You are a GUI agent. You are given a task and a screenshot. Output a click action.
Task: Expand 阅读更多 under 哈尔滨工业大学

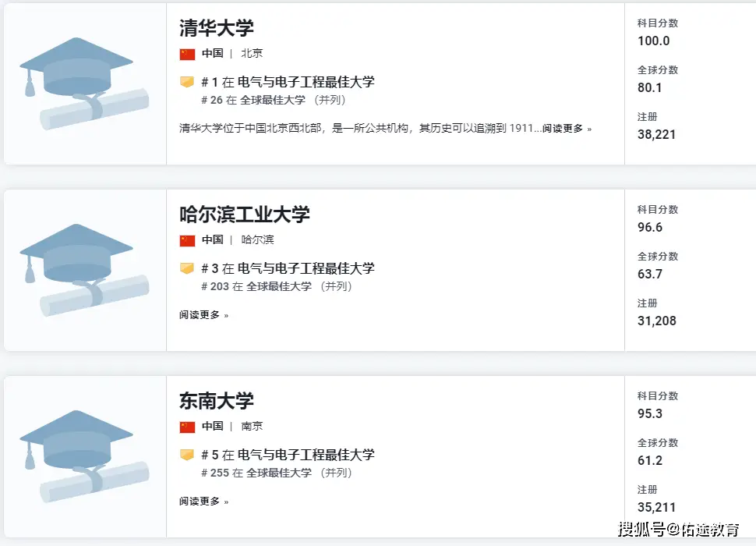[203, 315]
